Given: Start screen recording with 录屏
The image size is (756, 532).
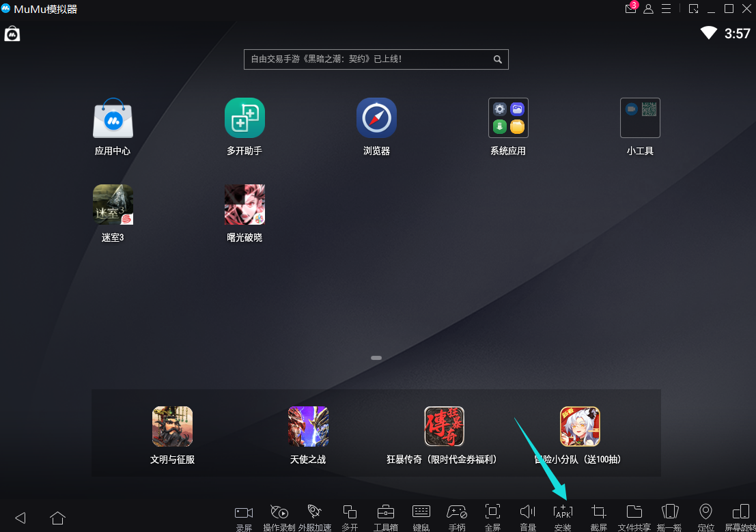Looking at the screenshot, I should tap(244, 518).
